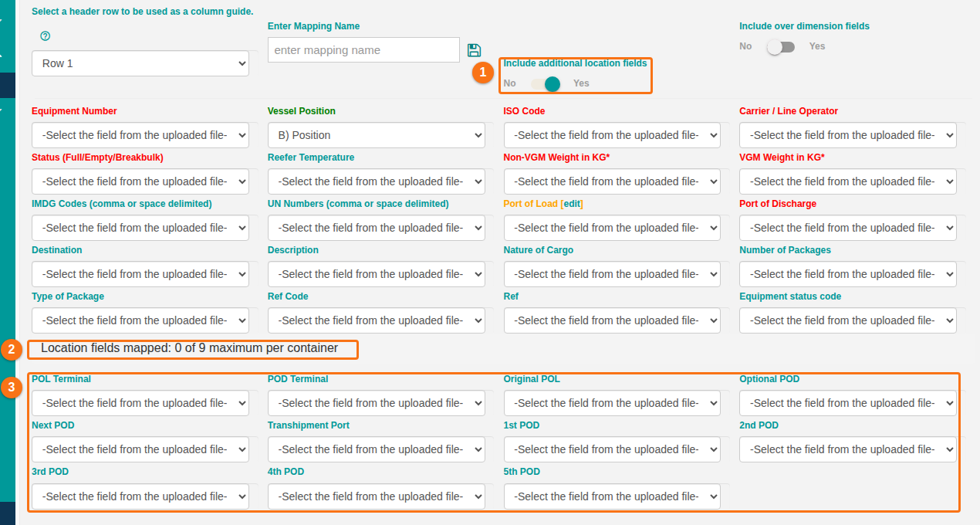Open the Row 1 header row dropdown
Screen dimensions: 980x525
140,63
